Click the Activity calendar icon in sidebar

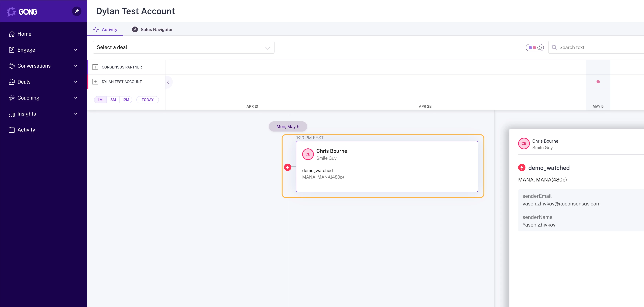pyautogui.click(x=11, y=130)
